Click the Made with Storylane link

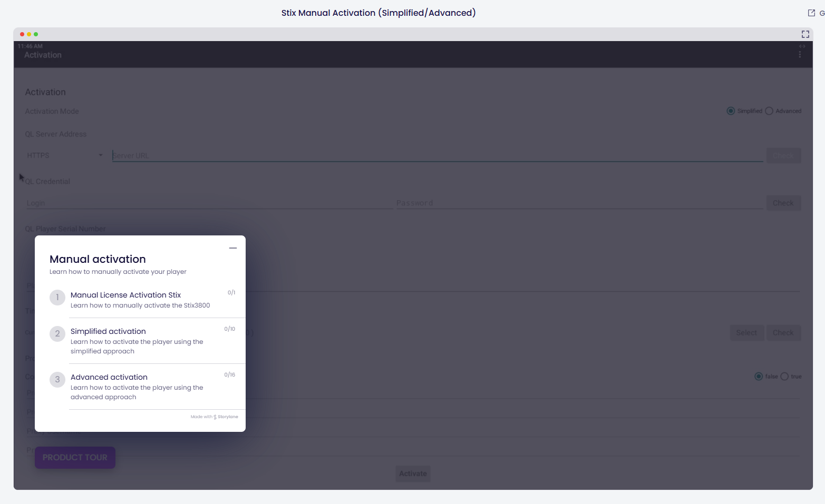tap(215, 417)
